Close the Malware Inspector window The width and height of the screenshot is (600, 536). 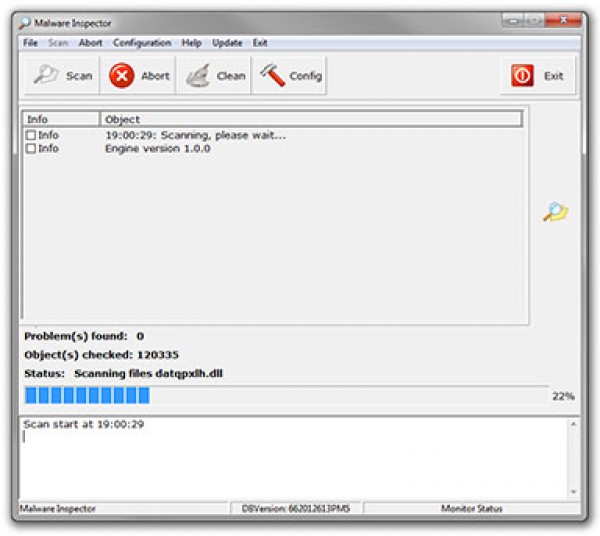(x=563, y=21)
